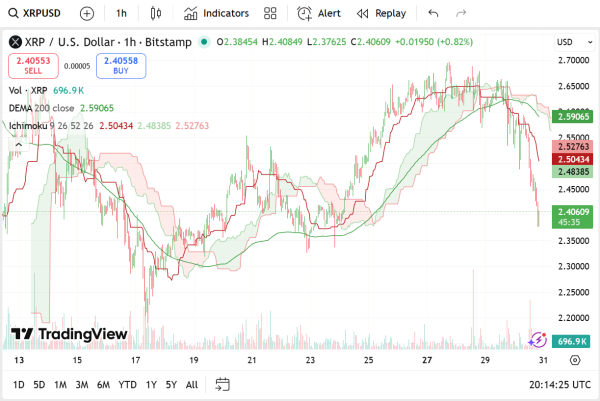Click the purple lightning bolt icon
This screenshot has width=600, height=401.
click(x=538, y=341)
